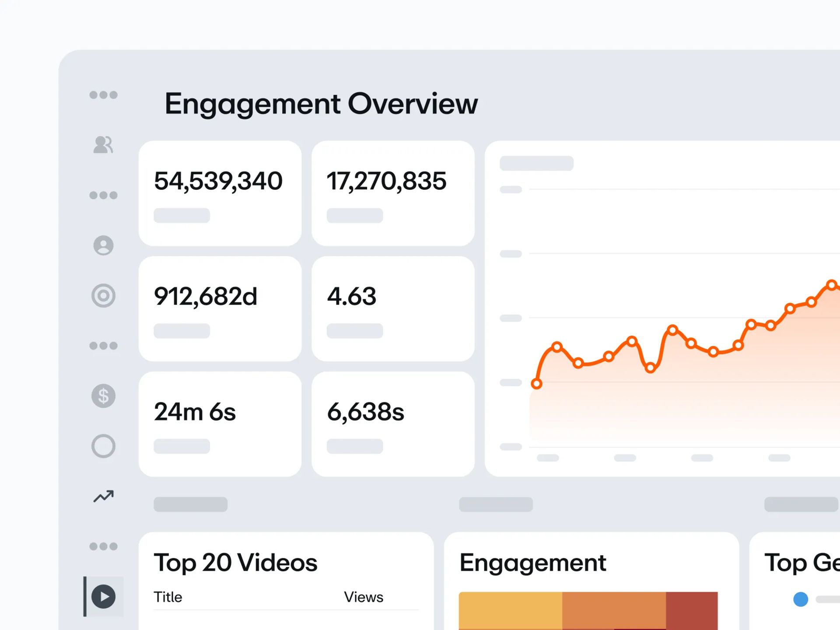Click the dark red engagement bar segment

pyautogui.click(x=691, y=610)
